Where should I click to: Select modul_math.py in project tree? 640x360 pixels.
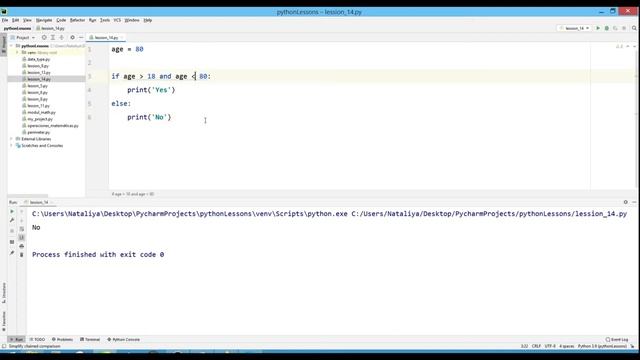[42, 112]
